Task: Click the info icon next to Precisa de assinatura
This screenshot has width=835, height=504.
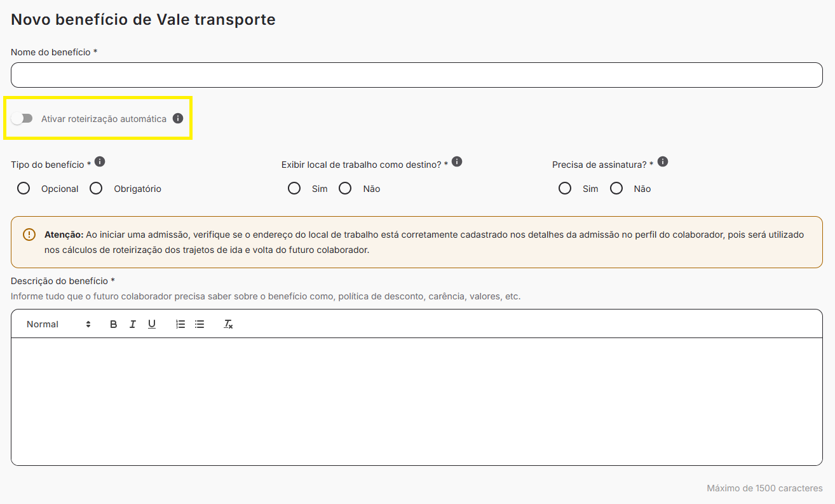Action: click(x=662, y=161)
